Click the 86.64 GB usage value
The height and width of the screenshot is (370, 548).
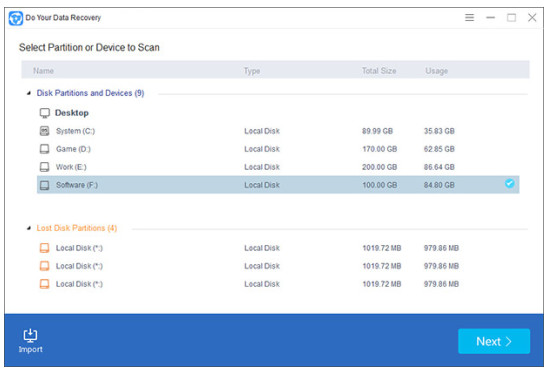point(439,167)
